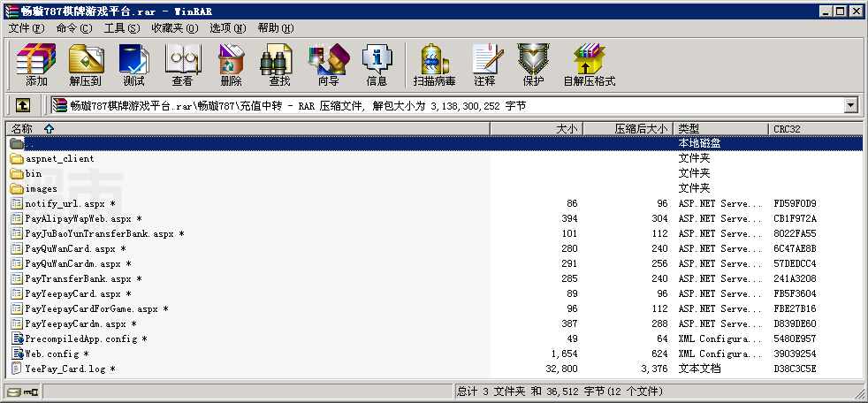868x403 pixels.
Task: Open the 收藏夹(O) menu
Action: click(174, 28)
